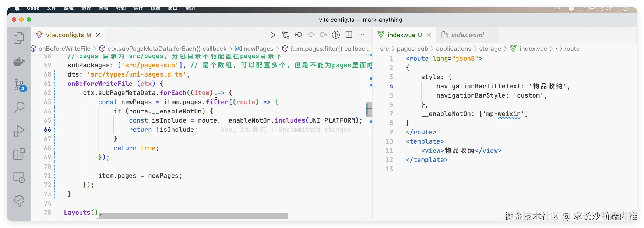This screenshot has width=644, height=228.
Task: Click UNI_PLATFORM on line 65
Action: pyautogui.click(x=332, y=120)
